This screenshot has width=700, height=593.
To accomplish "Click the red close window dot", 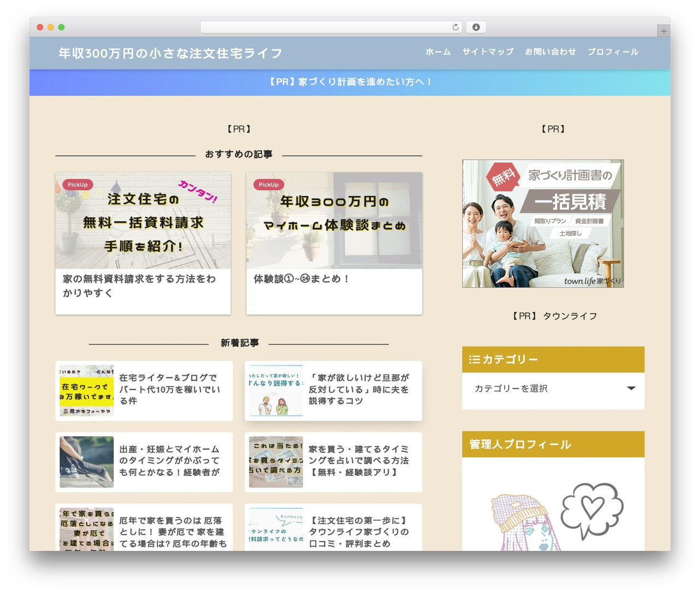I will pyautogui.click(x=40, y=27).
